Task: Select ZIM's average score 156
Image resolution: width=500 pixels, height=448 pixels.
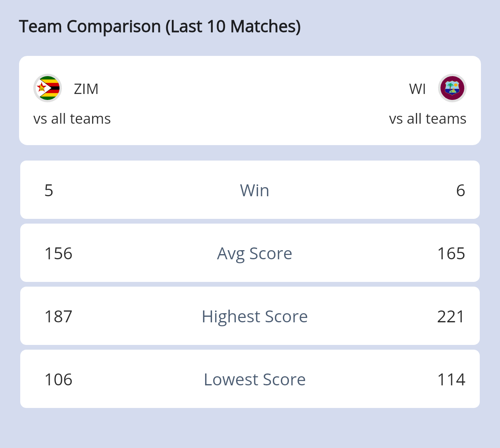Action: click(x=58, y=253)
